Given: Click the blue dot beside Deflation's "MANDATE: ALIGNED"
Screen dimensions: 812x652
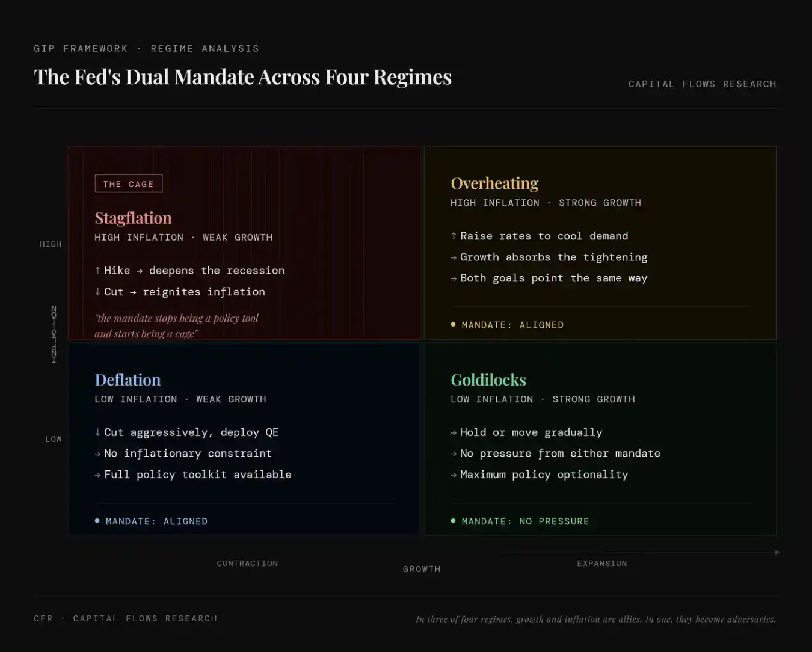Looking at the screenshot, I should point(97,521).
